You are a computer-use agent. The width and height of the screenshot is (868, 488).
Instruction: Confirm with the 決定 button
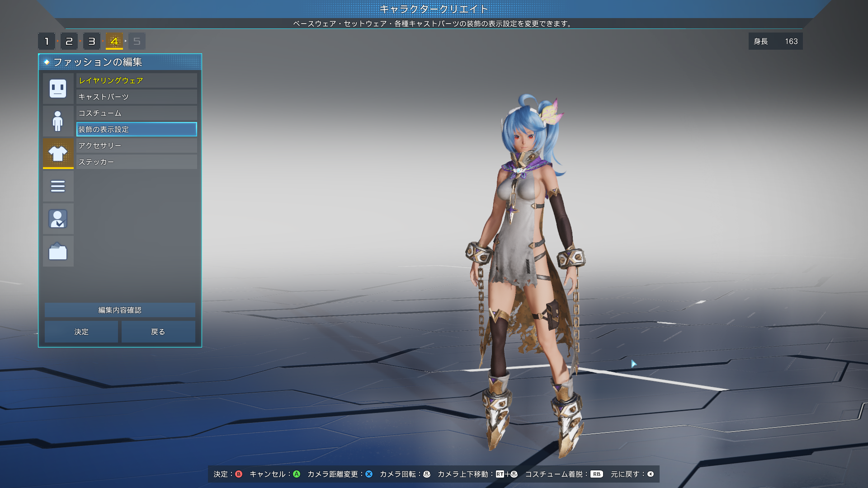point(81,332)
